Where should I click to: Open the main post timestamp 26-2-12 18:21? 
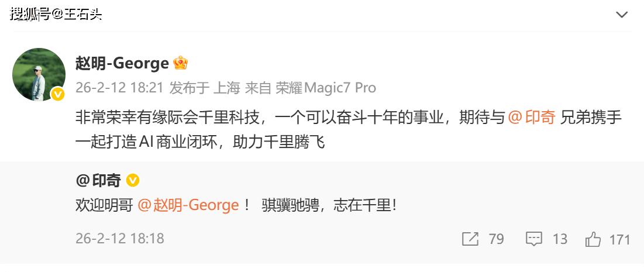[x=120, y=88]
